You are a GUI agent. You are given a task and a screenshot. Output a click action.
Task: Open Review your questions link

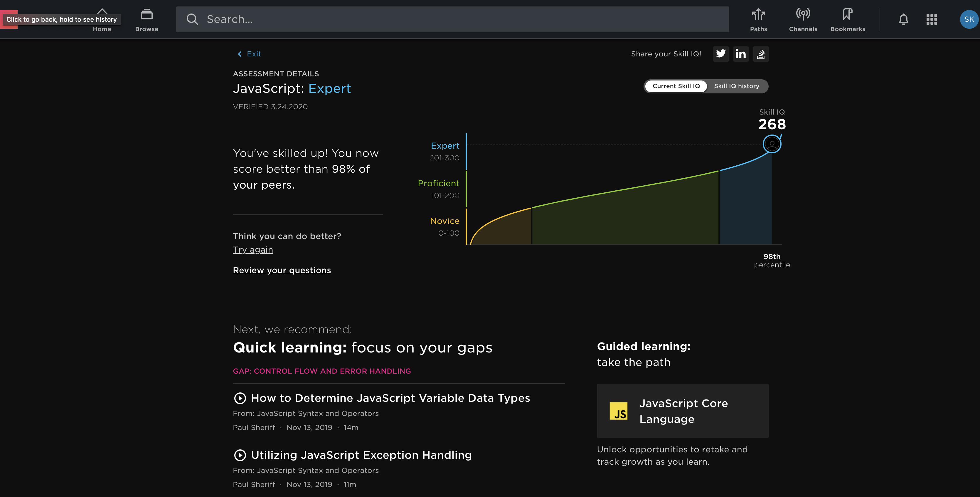pyautogui.click(x=282, y=270)
